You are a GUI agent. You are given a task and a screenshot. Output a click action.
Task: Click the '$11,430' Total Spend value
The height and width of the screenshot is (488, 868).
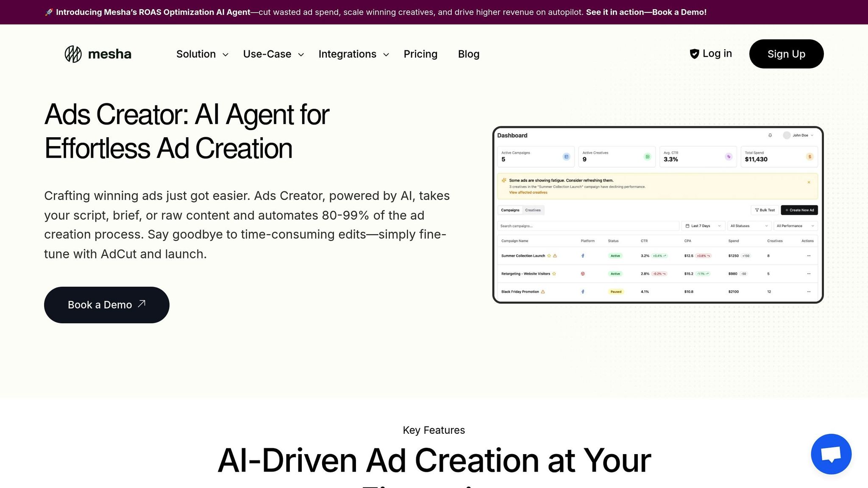(x=756, y=160)
